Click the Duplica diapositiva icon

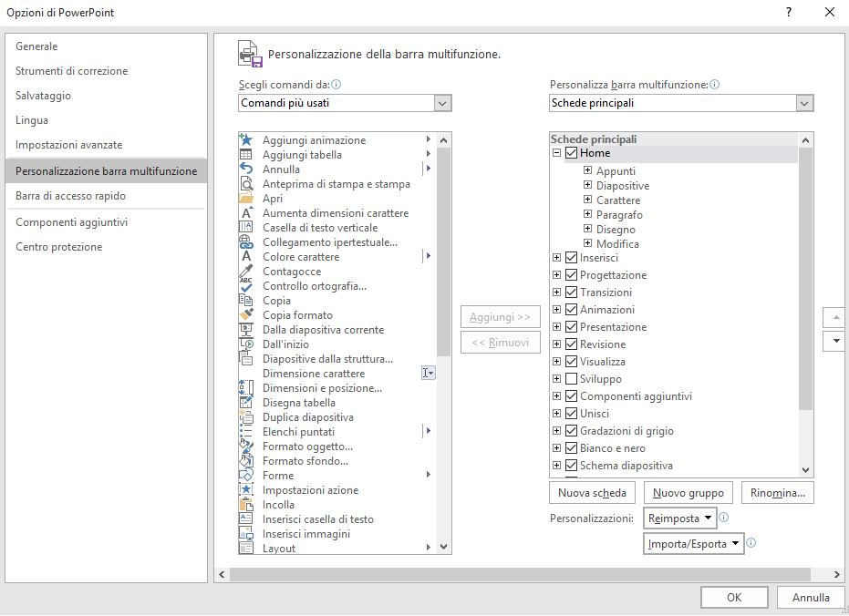tap(246, 417)
